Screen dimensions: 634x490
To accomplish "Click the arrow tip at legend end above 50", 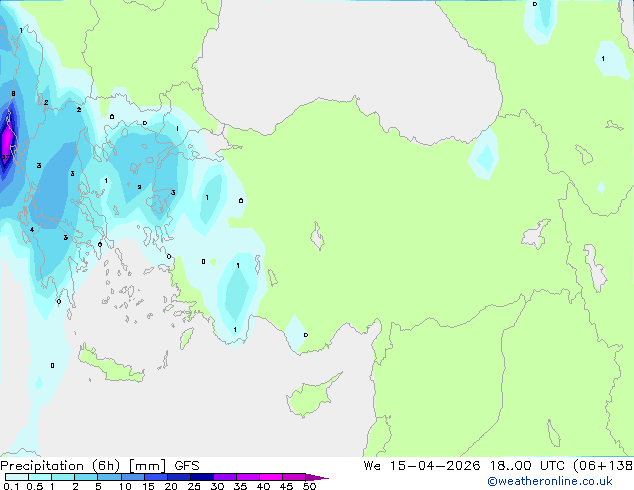I will 317,477.
